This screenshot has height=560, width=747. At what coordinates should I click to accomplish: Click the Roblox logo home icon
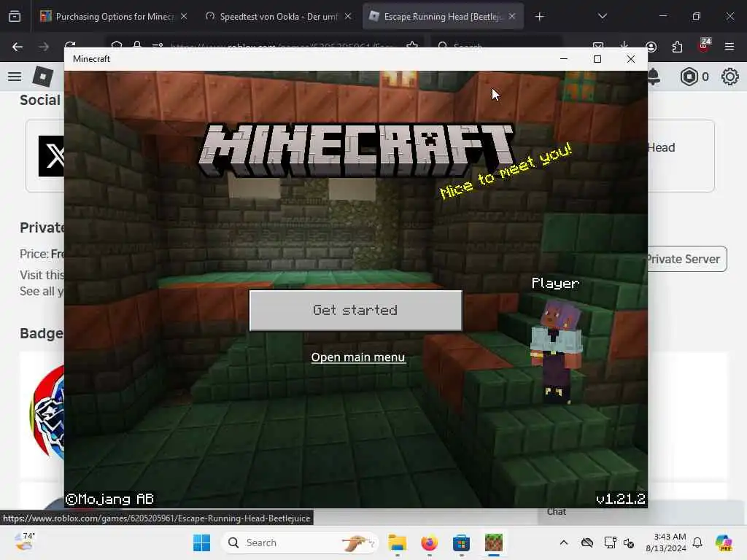tap(42, 77)
